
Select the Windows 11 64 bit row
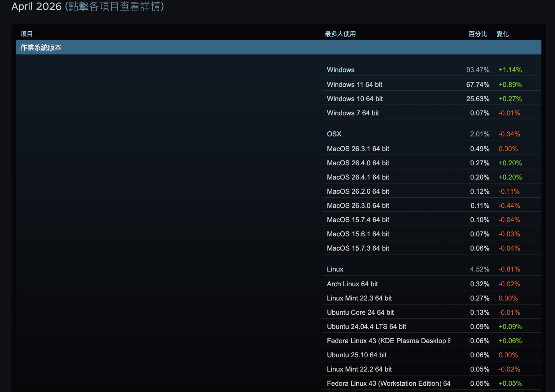point(432,85)
